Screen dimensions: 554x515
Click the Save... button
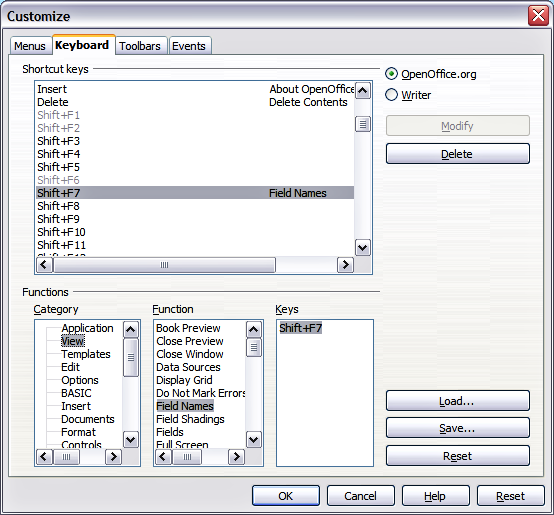458,428
